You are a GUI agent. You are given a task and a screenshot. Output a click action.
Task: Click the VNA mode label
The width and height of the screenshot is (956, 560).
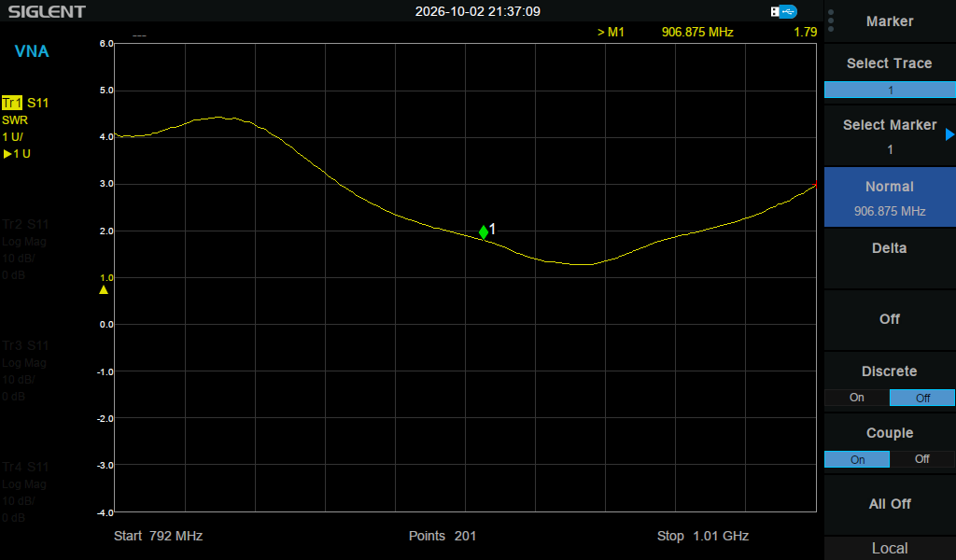[32, 51]
